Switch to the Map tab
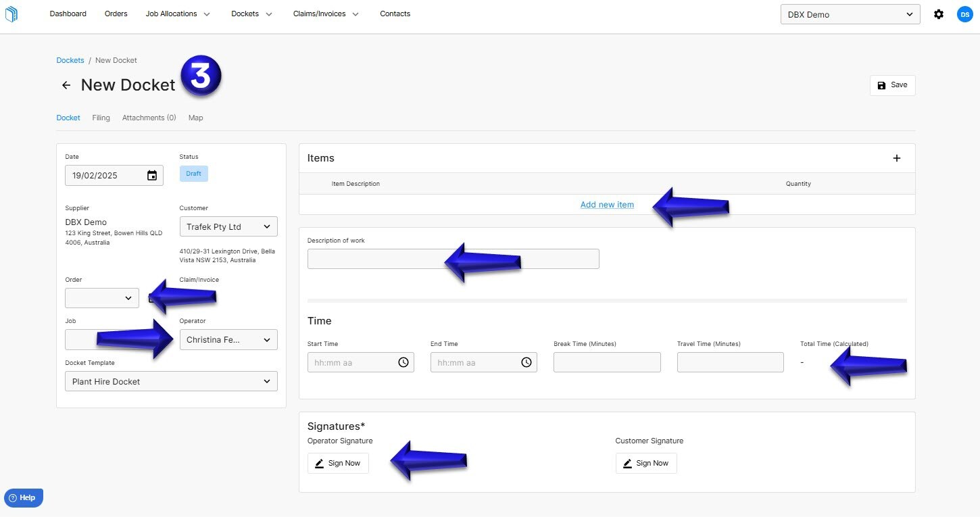Viewport: 980px width, 517px height. [x=195, y=118]
